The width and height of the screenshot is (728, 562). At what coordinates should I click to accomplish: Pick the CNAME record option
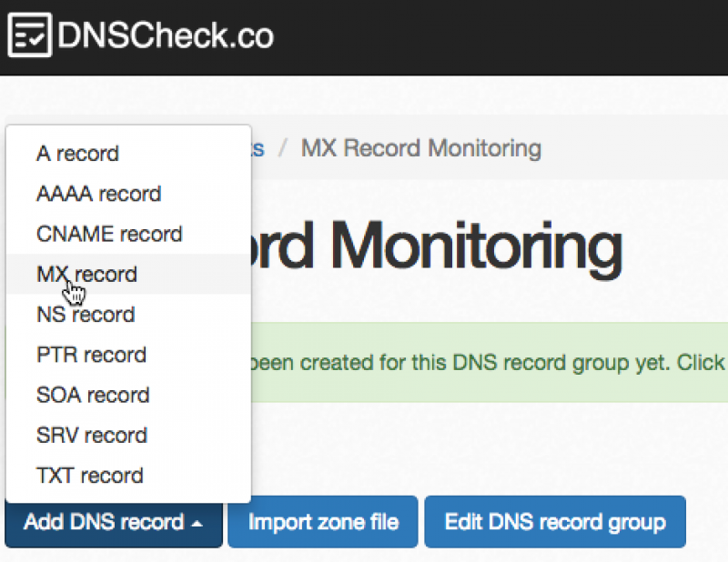coord(109,234)
